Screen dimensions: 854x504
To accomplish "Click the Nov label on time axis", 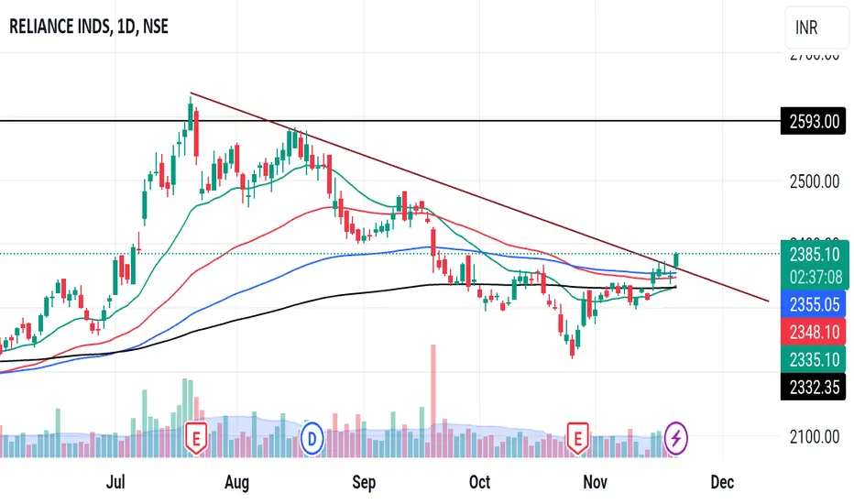I will (595, 482).
